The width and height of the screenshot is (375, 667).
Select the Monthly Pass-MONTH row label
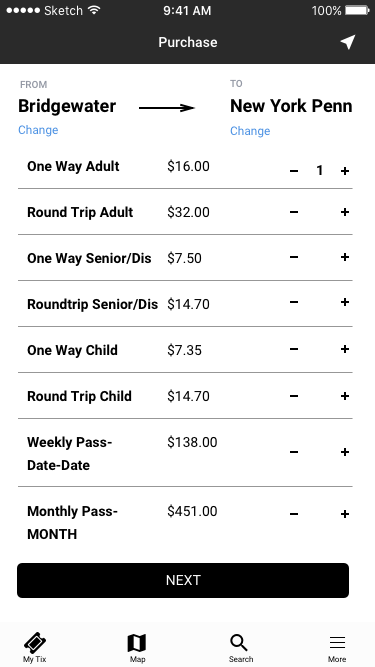[72, 522]
